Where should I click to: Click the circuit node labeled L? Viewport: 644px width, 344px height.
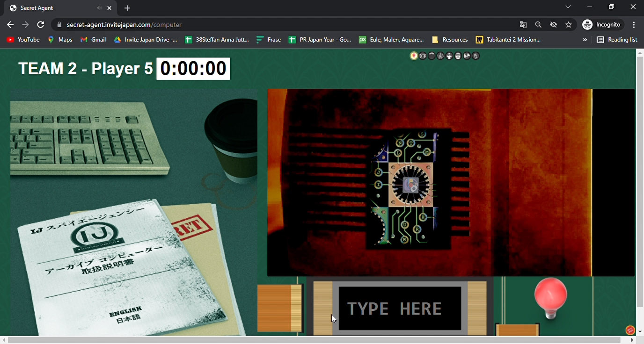[x=398, y=152]
